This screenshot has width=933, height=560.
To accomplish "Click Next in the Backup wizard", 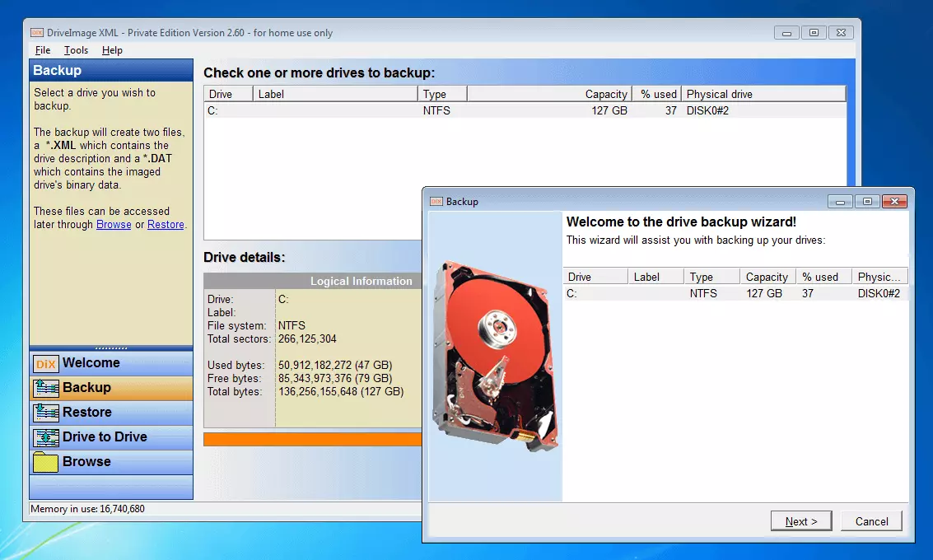I will [x=801, y=521].
